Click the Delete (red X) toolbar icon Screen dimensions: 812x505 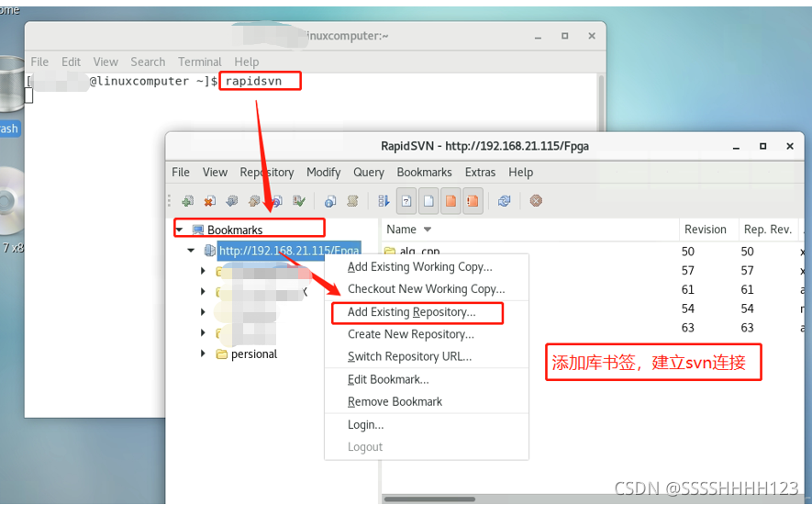tap(210, 201)
